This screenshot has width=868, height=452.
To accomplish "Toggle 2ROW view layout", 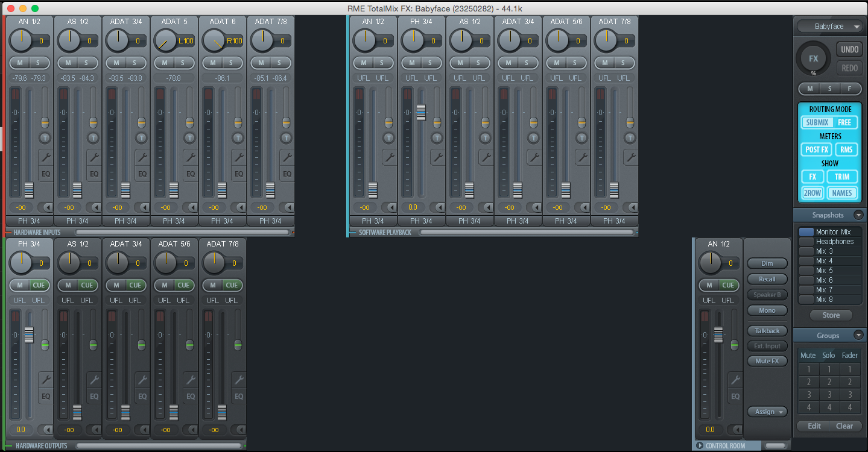I will pyautogui.click(x=813, y=193).
